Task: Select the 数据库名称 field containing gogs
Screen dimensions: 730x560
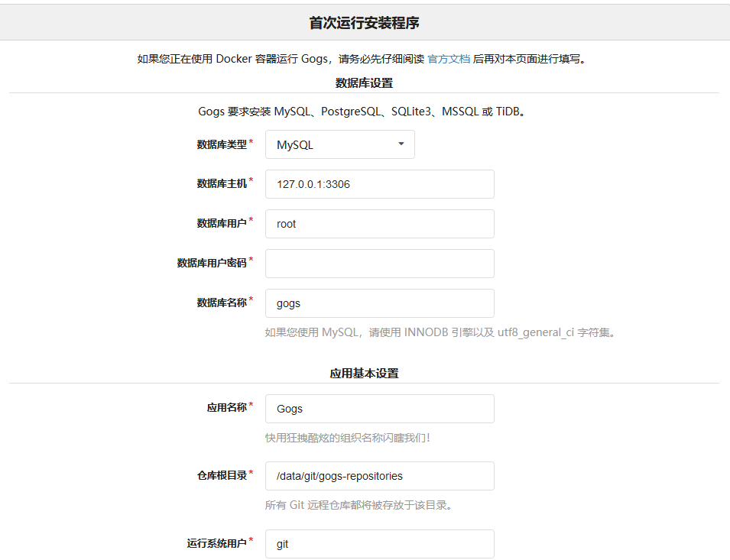Action: click(x=379, y=303)
